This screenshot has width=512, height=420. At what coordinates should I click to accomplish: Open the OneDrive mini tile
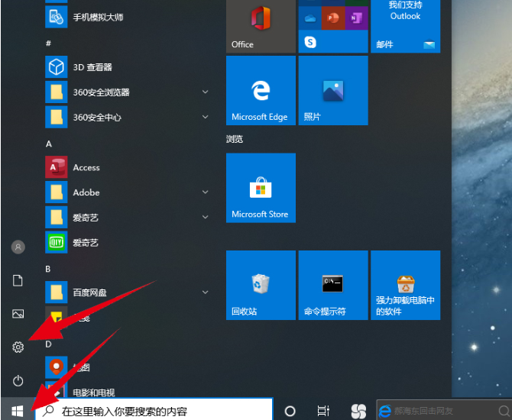point(310,18)
